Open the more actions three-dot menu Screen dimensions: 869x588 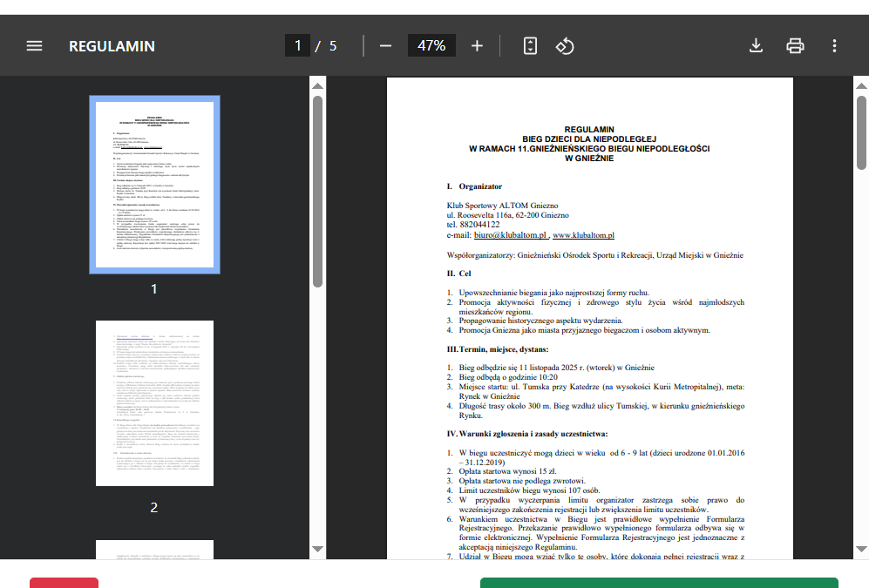pyautogui.click(x=834, y=46)
